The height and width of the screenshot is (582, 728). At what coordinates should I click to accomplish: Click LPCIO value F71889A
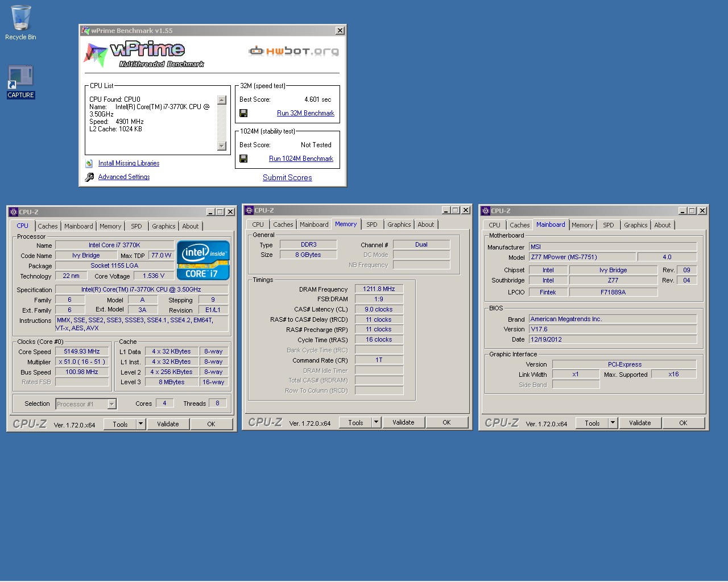[x=613, y=292]
